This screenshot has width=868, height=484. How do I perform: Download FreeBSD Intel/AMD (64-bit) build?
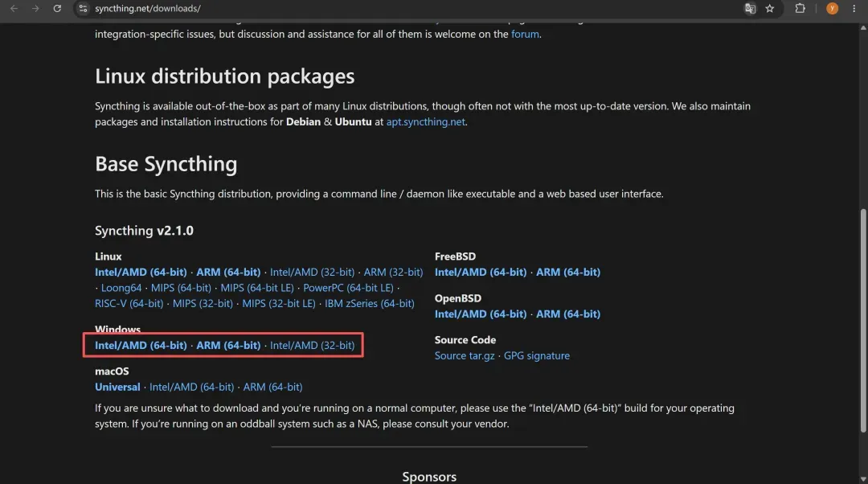[x=481, y=272]
